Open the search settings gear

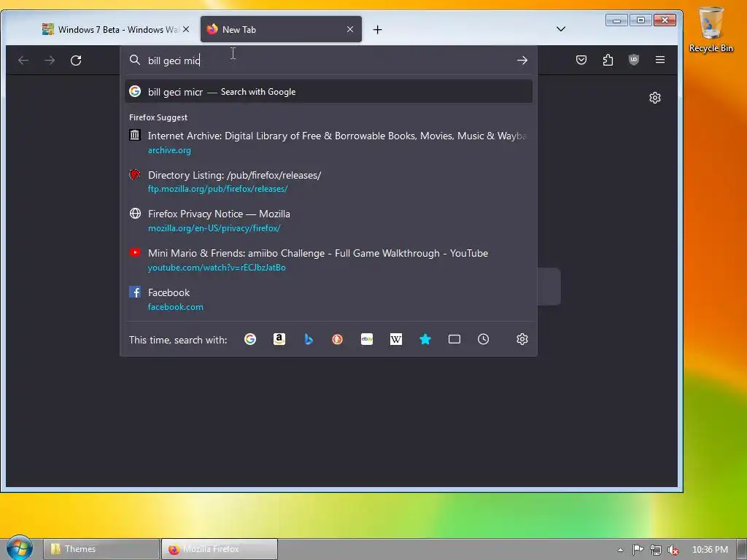click(x=522, y=339)
